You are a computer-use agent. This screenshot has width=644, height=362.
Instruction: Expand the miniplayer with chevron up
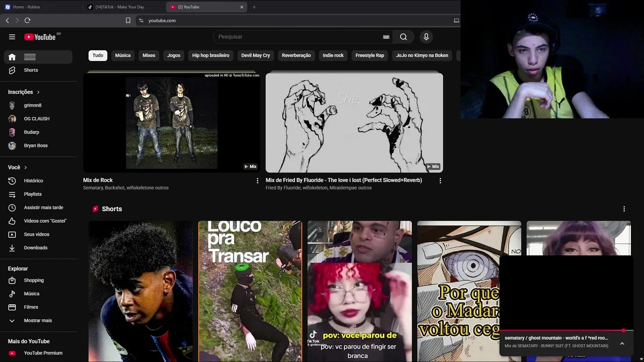click(x=622, y=343)
